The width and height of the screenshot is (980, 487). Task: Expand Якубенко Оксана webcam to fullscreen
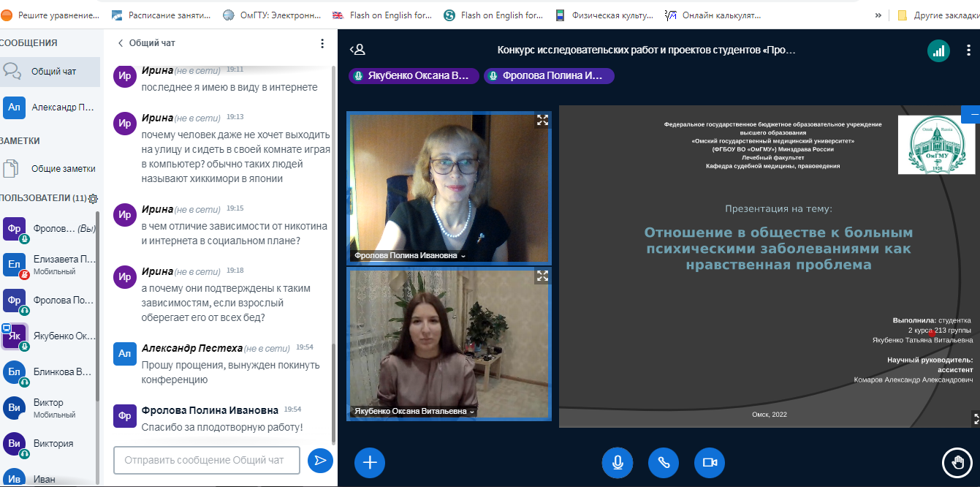[x=542, y=276]
